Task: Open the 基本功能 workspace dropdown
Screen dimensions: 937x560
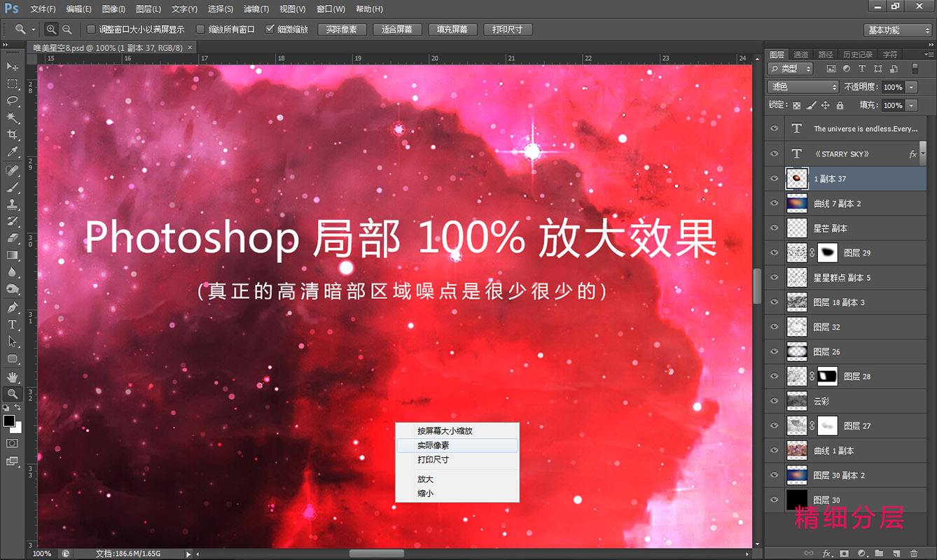Action: (x=898, y=30)
